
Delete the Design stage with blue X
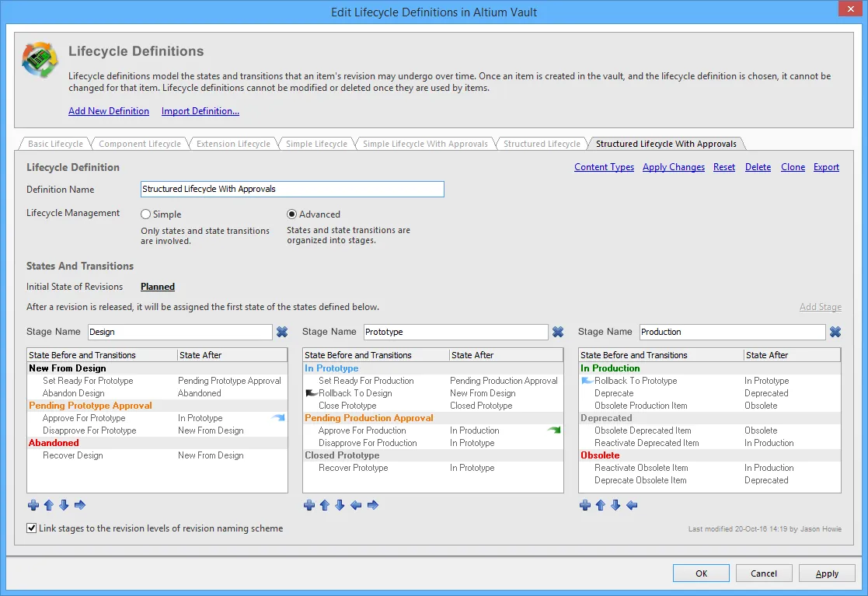(x=282, y=332)
